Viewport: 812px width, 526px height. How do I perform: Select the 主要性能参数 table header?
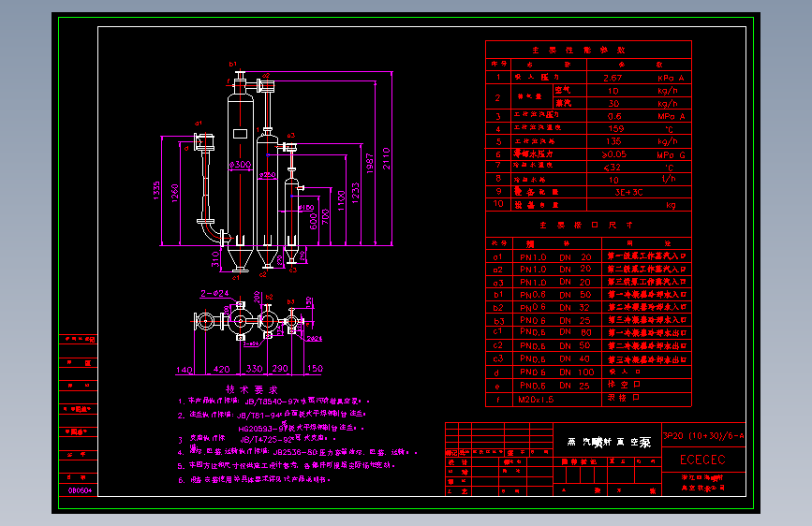click(x=579, y=51)
